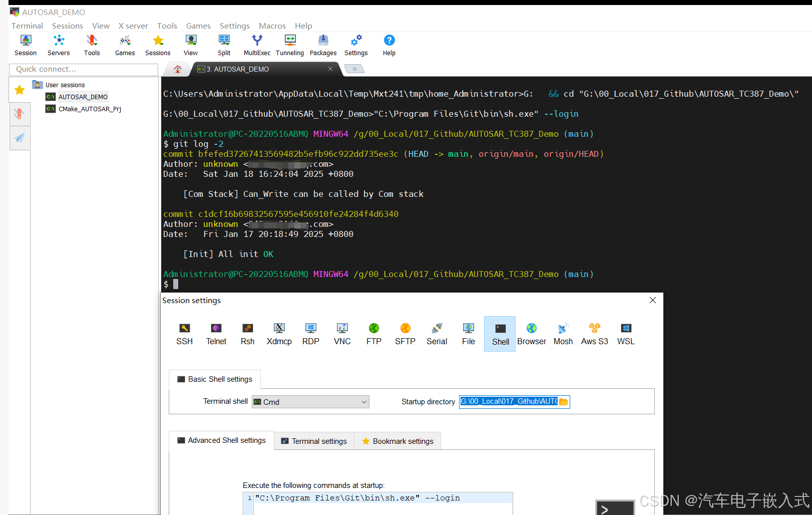
Task: Select WSL session type
Action: pos(626,334)
